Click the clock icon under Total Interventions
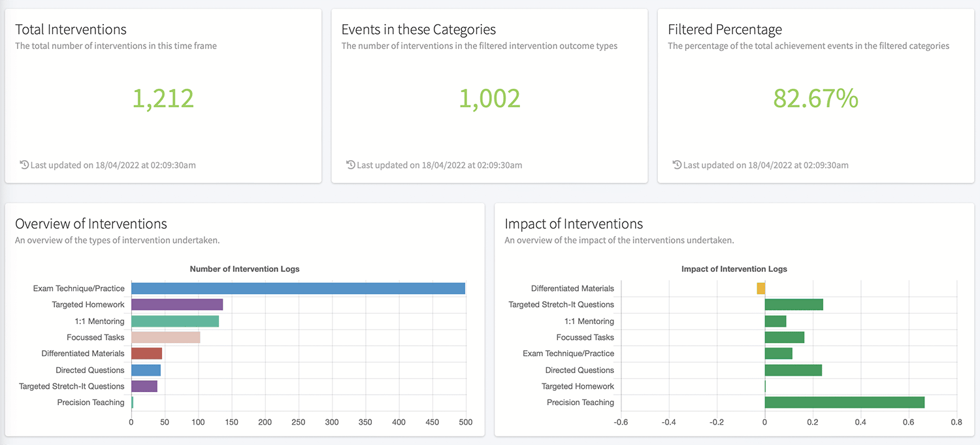 (x=24, y=165)
